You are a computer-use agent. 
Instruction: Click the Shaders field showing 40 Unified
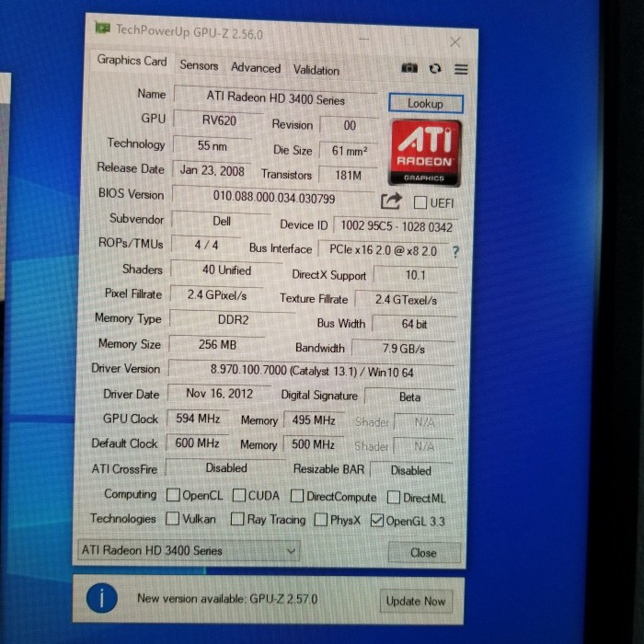click(x=226, y=270)
